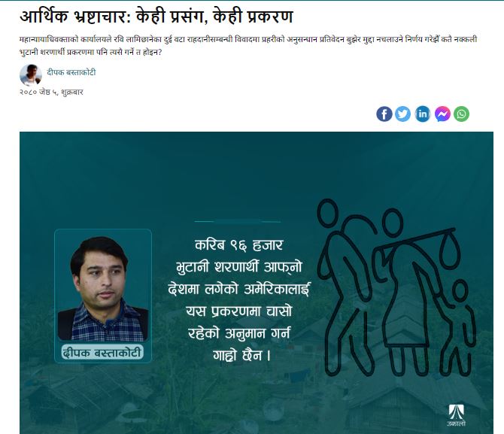Image resolution: width=504 pixels, height=434 pixels.
Task: Click the small child figure in illustration
Action: pyautogui.click(x=460, y=328)
